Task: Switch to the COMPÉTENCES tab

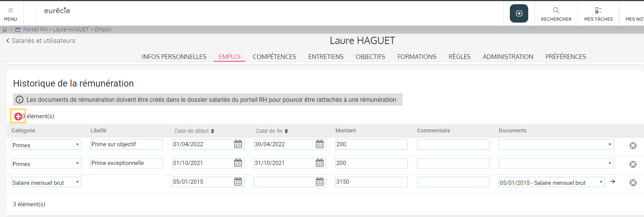Action: [274, 57]
